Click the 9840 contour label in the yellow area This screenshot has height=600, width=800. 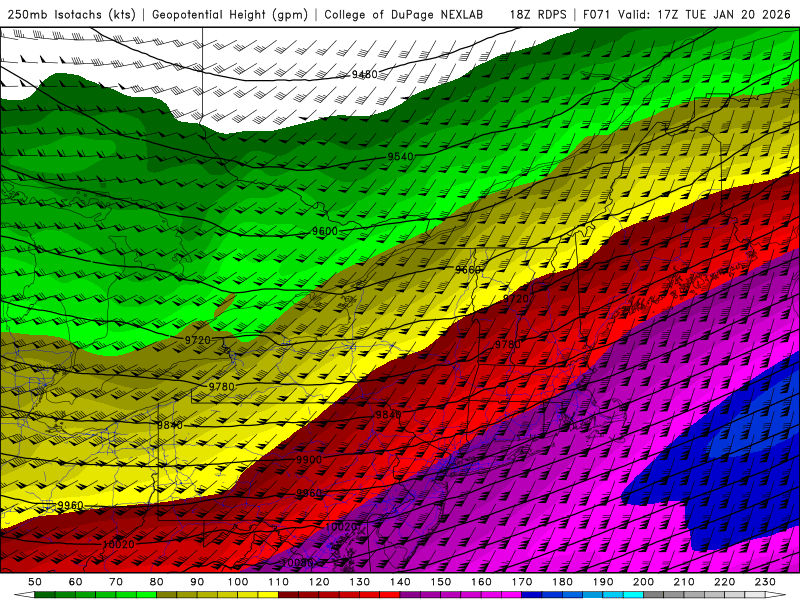click(x=170, y=426)
